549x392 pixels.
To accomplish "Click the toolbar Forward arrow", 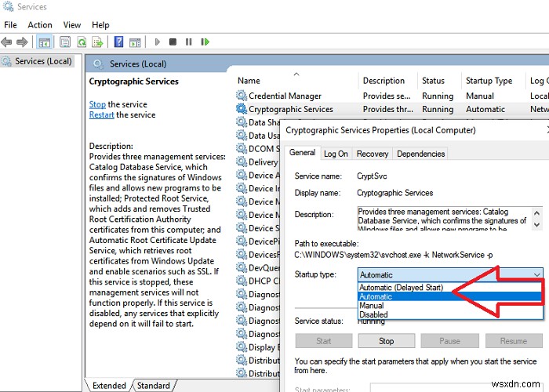I will point(22,42).
